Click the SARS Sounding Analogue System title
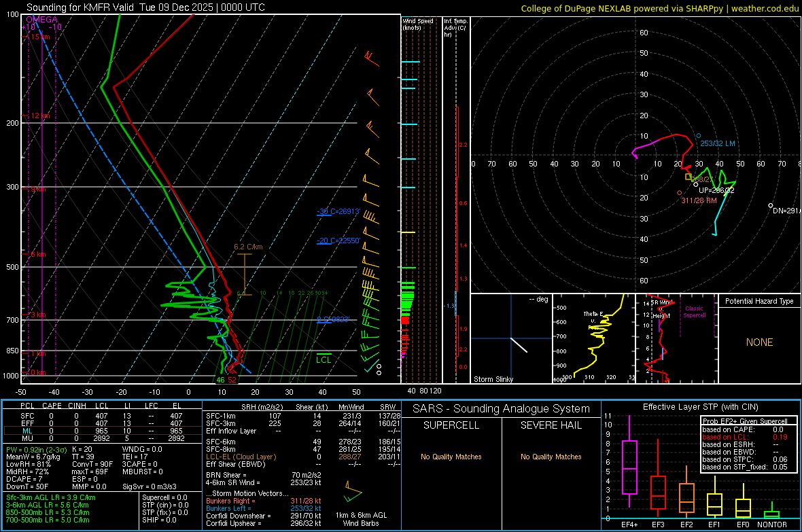 pyautogui.click(x=501, y=409)
